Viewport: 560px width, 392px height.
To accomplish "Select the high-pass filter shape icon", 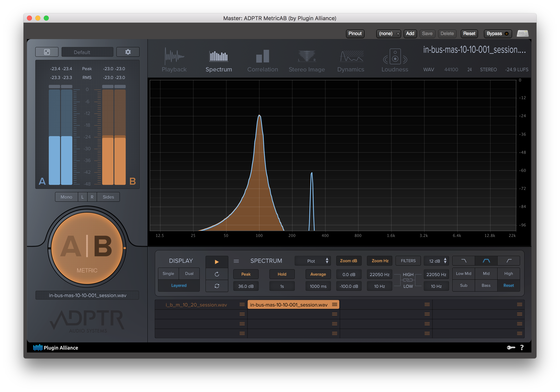I will tap(508, 261).
